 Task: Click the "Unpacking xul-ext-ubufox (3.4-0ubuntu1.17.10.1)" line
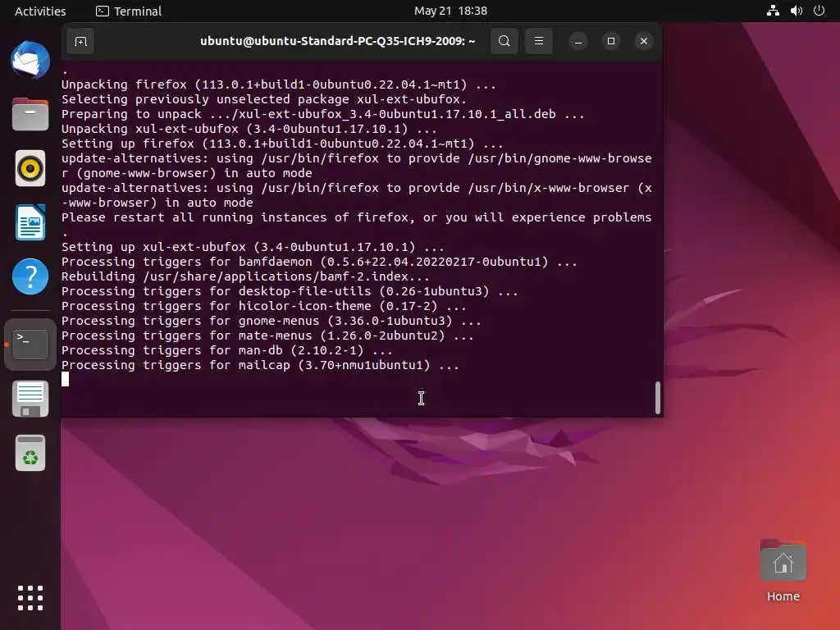[x=249, y=129]
